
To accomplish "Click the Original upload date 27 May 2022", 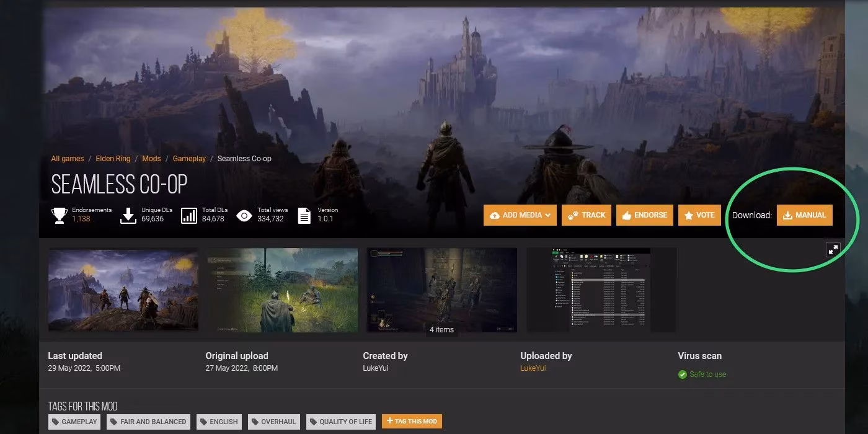I will tap(242, 368).
